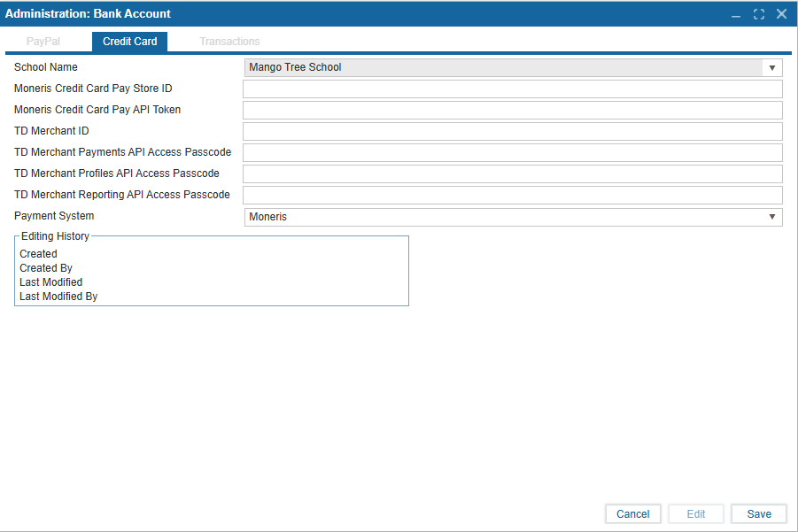
Task: Maximize the Bank Account dialog
Action: (759, 14)
